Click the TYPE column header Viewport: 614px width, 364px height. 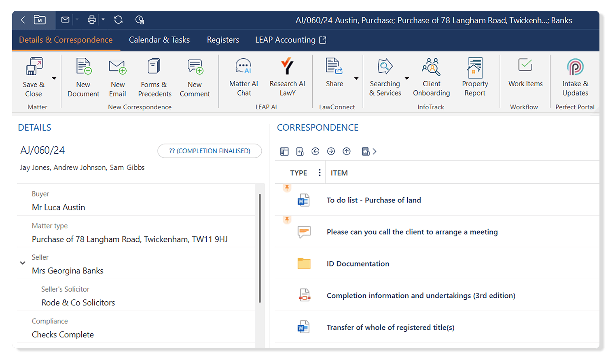point(299,173)
